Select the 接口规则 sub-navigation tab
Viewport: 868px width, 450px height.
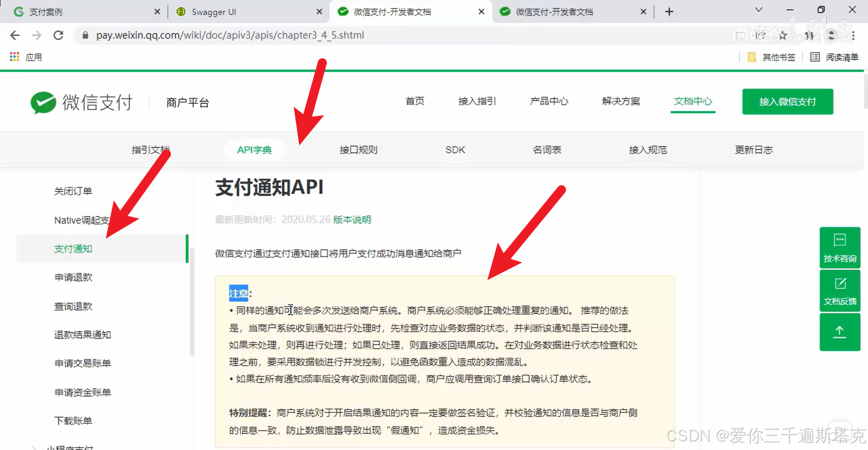pos(359,150)
